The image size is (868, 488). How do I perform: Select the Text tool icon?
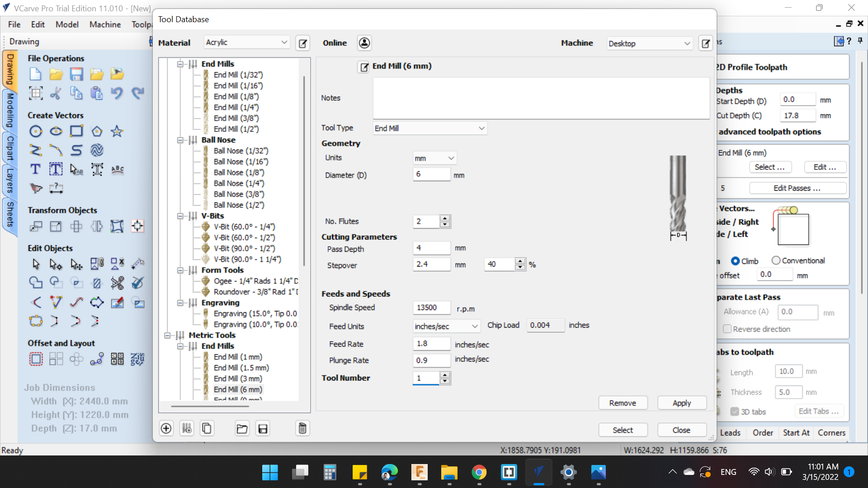pos(35,169)
